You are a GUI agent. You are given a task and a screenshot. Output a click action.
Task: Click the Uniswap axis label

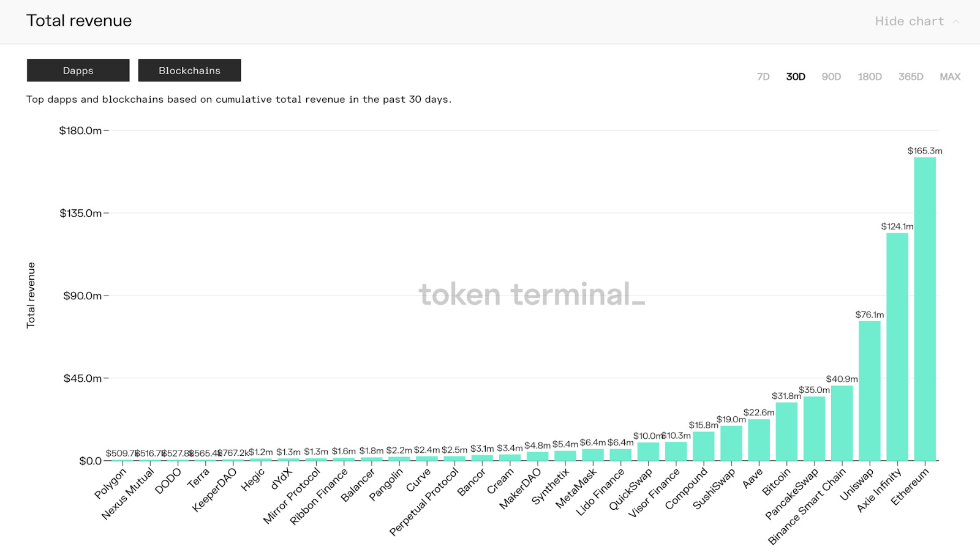point(857,485)
